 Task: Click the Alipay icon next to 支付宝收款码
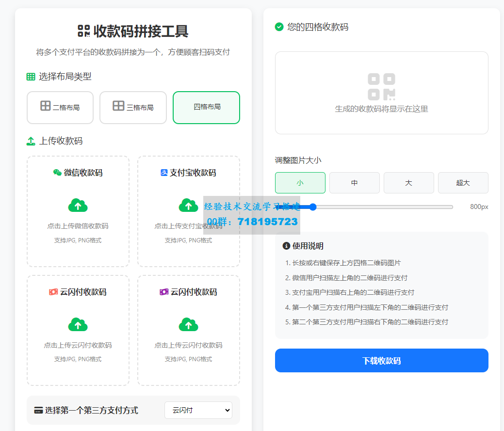coord(164,173)
